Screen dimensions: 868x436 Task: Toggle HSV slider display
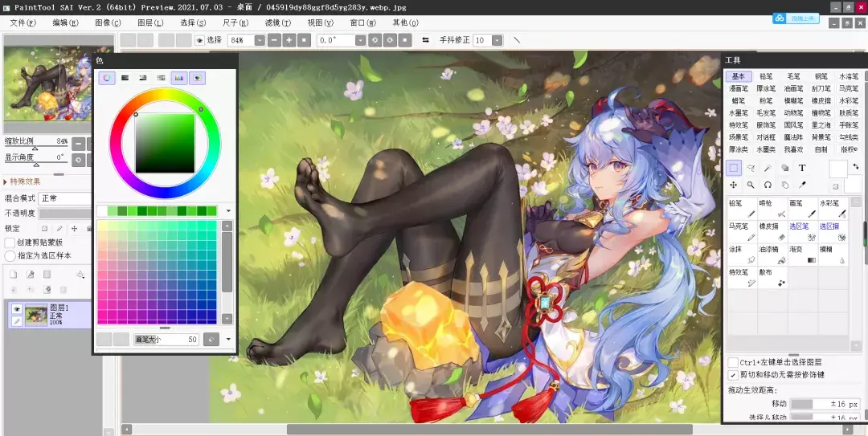tap(143, 78)
